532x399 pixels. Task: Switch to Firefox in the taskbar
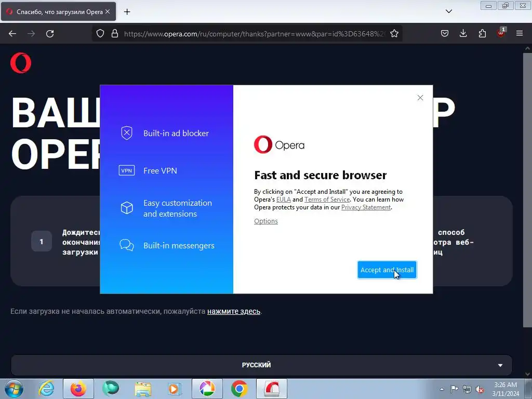(78, 389)
